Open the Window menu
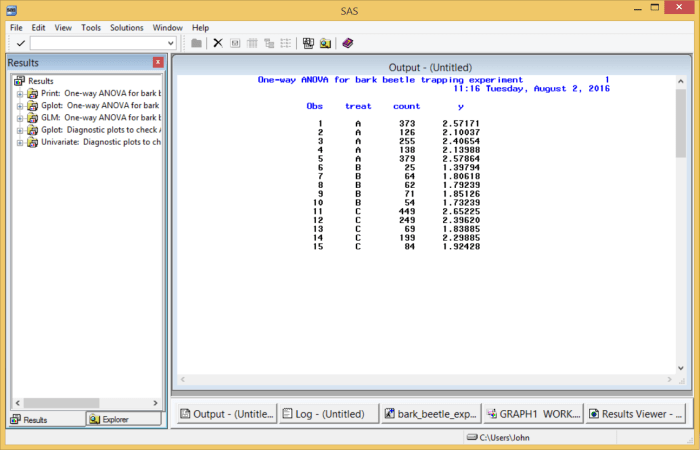700x450 pixels. (167, 28)
